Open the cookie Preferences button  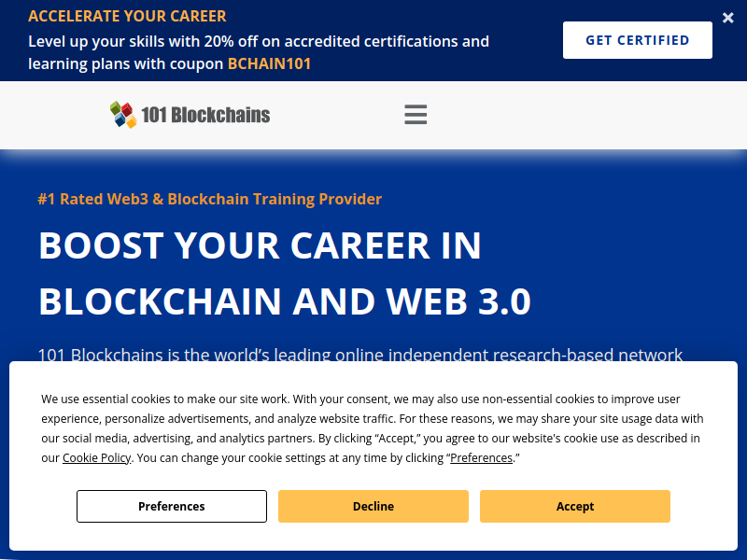[x=172, y=506]
